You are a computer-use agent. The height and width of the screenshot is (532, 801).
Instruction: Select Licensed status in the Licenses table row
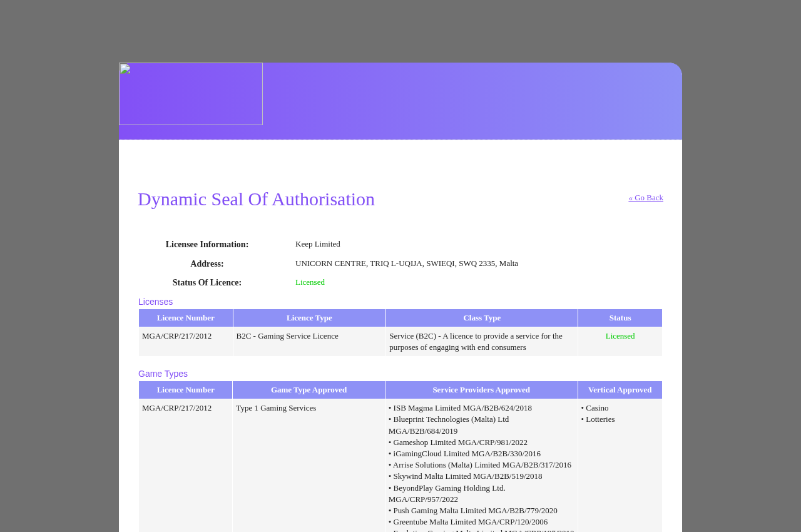click(x=620, y=336)
